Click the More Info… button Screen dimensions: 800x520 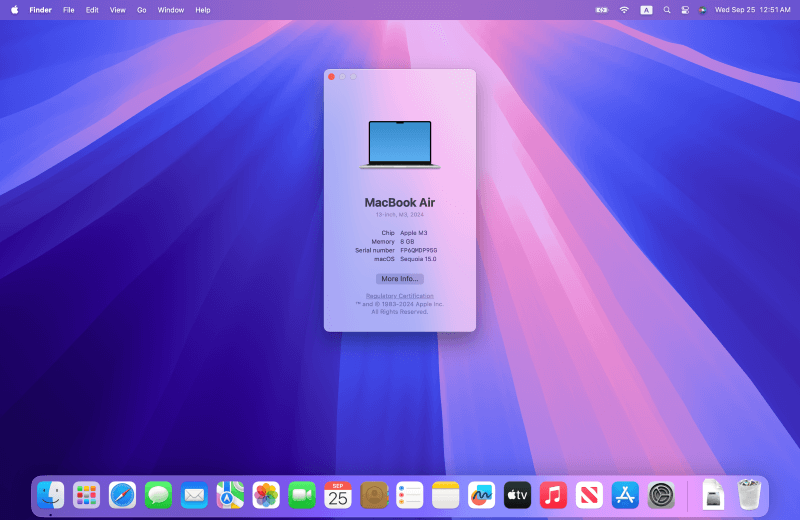(x=399, y=279)
